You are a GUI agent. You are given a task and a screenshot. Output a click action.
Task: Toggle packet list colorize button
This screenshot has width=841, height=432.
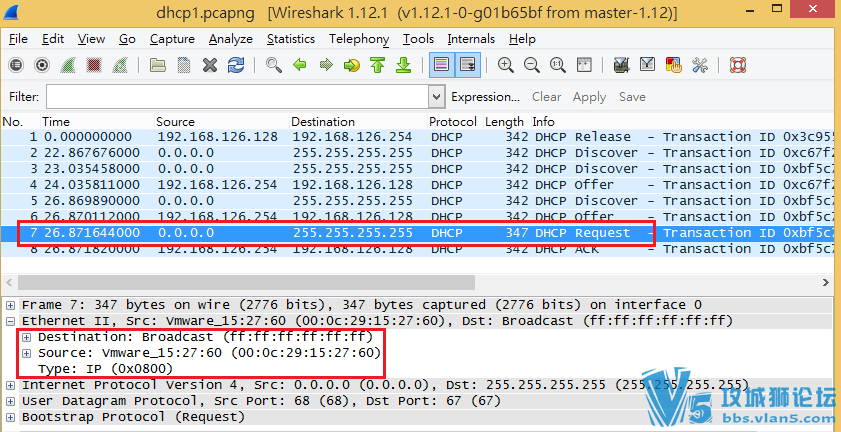[440, 65]
